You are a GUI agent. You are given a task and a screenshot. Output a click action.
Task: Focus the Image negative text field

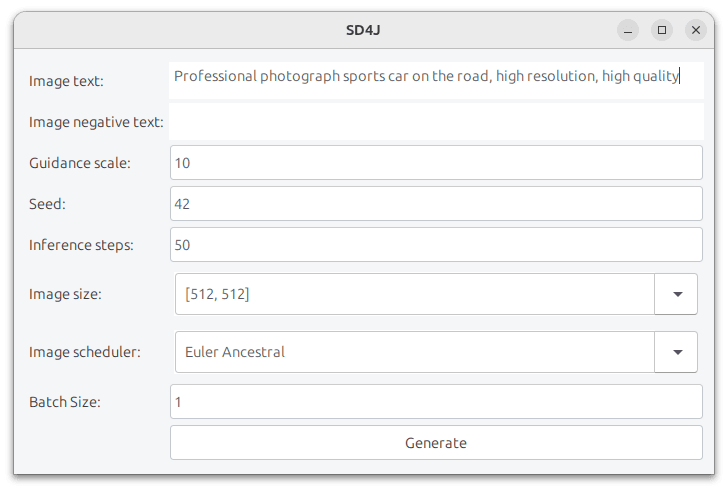(x=436, y=122)
